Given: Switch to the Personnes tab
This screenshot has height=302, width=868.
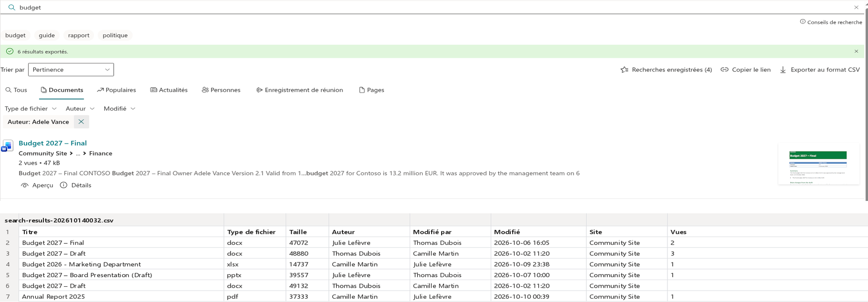Looking at the screenshot, I should (x=221, y=90).
